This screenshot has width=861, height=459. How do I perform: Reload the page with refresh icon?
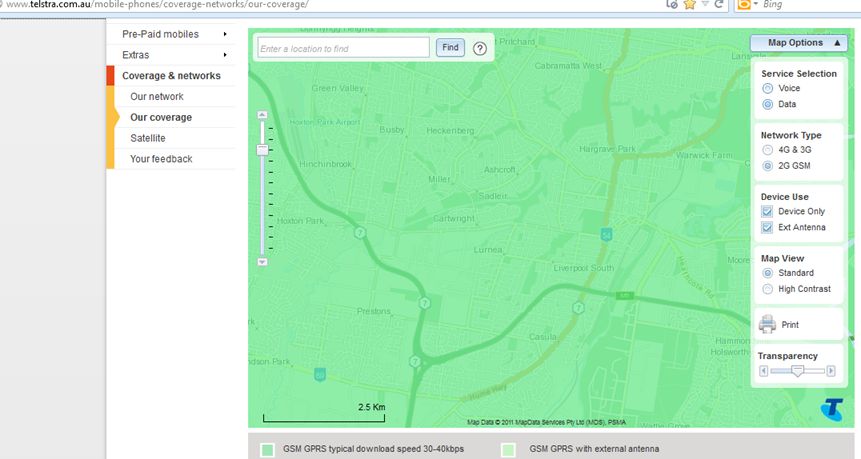pyautogui.click(x=718, y=4)
